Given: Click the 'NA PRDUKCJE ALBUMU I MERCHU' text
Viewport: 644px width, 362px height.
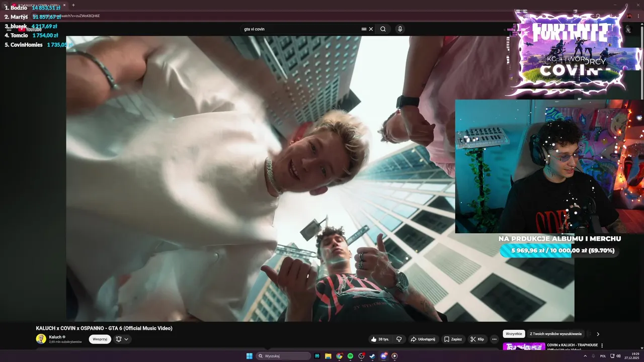Looking at the screenshot, I should point(559,239).
